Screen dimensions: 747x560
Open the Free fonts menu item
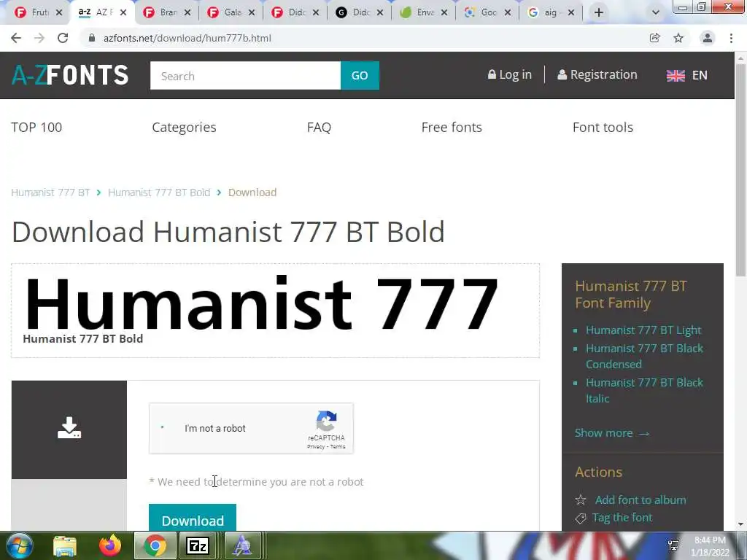click(x=452, y=127)
